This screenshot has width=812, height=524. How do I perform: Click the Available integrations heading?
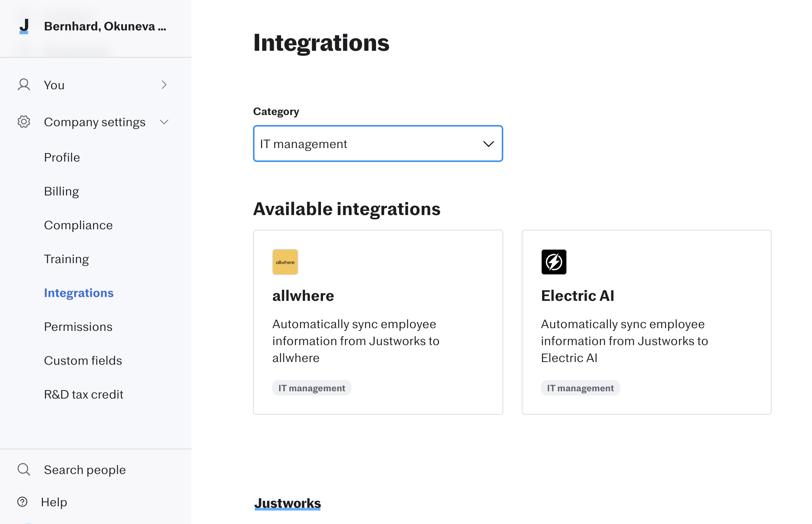point(347,209)
